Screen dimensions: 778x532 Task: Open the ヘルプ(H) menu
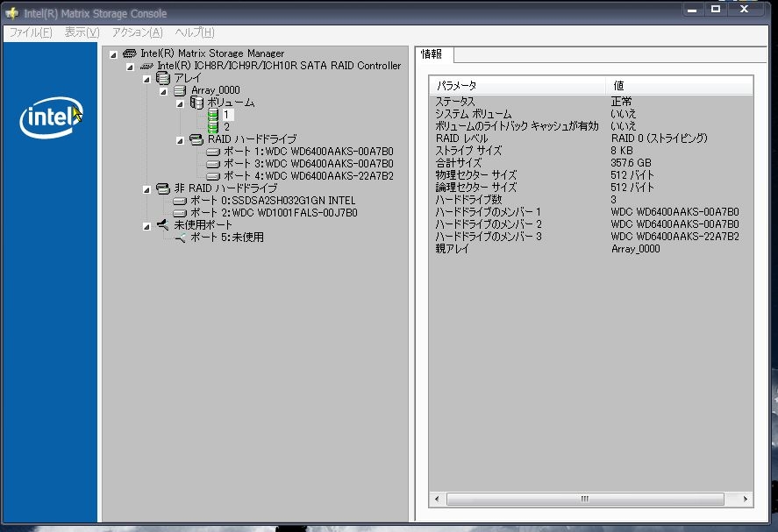point(195,32)
